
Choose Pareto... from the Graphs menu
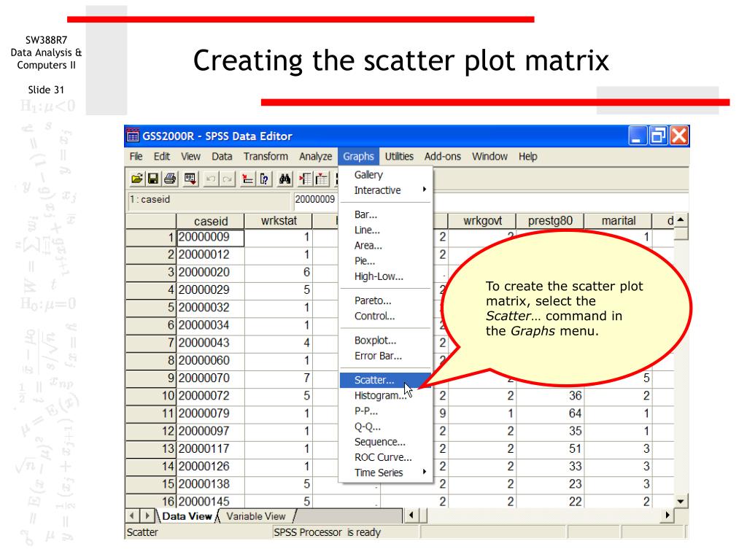385,300
